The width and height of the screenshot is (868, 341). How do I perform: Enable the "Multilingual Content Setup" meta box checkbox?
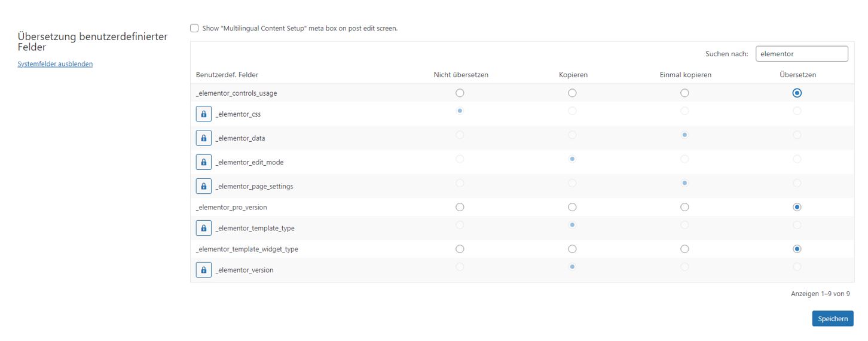point(194,28)
